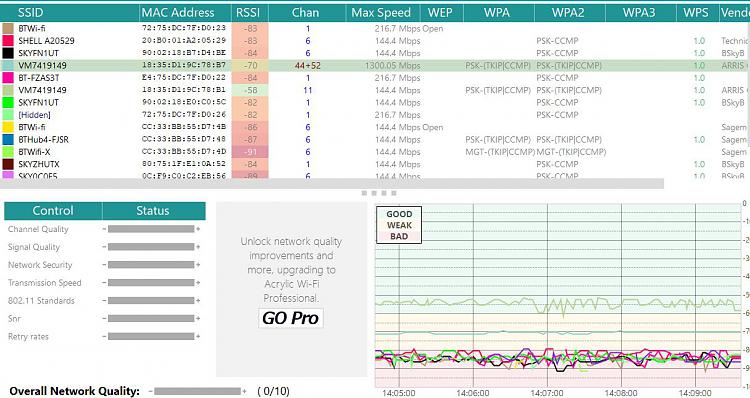Click MAC address 18:35:D1:9C:78:B1
The width and height of the screenshot is (750, 398).
(x=184, y=90)
